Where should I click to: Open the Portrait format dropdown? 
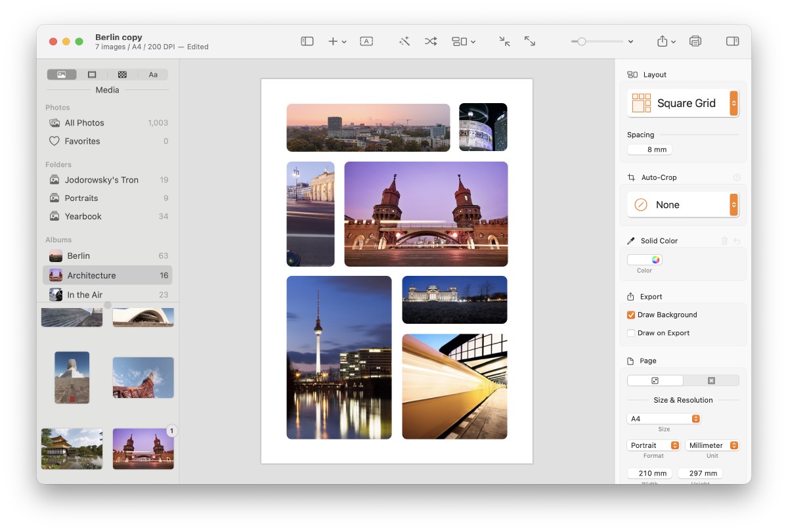click(653, 445)
